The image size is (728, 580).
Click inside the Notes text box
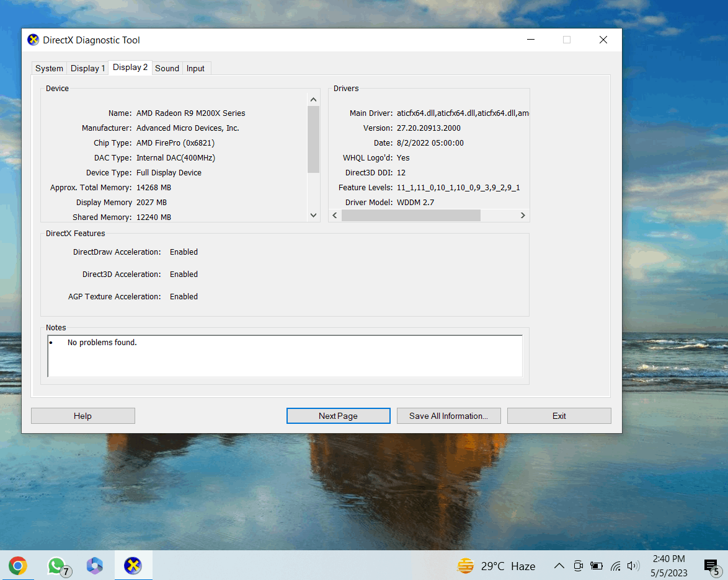click(x=285, y=356)
